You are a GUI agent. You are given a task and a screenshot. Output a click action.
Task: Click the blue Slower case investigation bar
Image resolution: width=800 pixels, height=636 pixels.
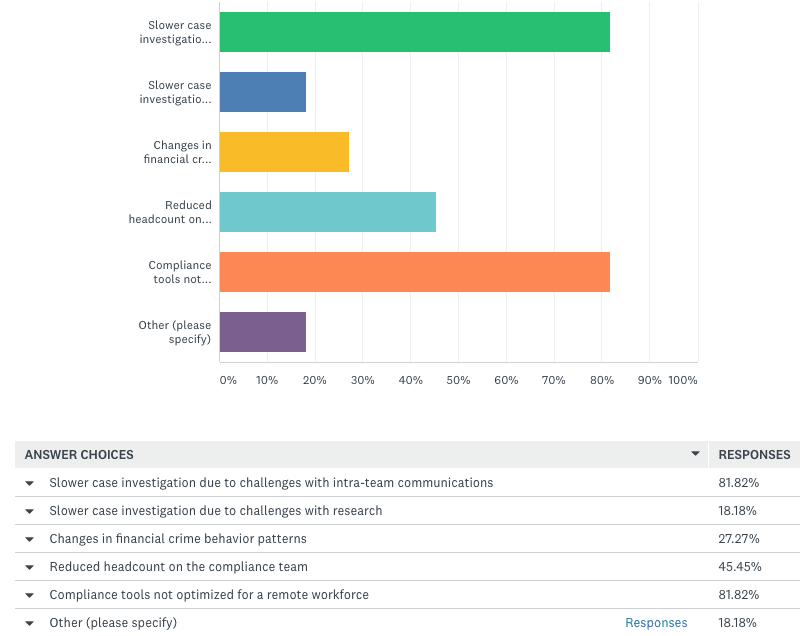263,92
